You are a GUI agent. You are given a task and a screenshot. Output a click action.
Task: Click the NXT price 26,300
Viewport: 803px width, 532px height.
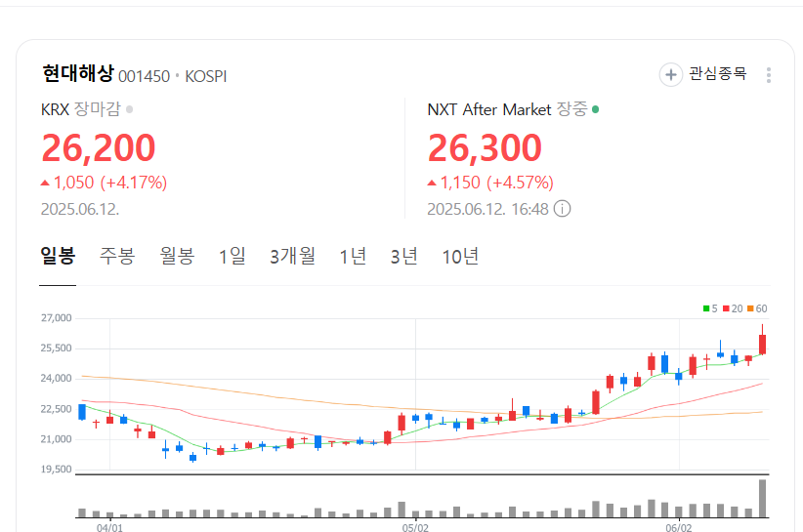(x=485, y=147)
